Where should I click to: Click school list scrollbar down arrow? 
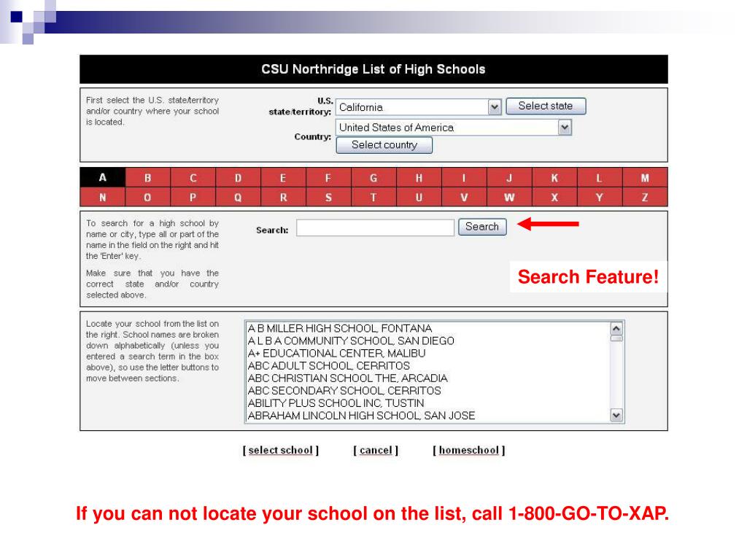pyautogui.click(x=616, y=415)
